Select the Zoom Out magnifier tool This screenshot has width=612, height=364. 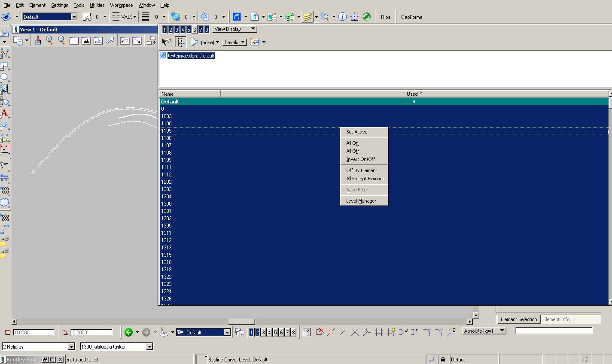click(62, 40)
